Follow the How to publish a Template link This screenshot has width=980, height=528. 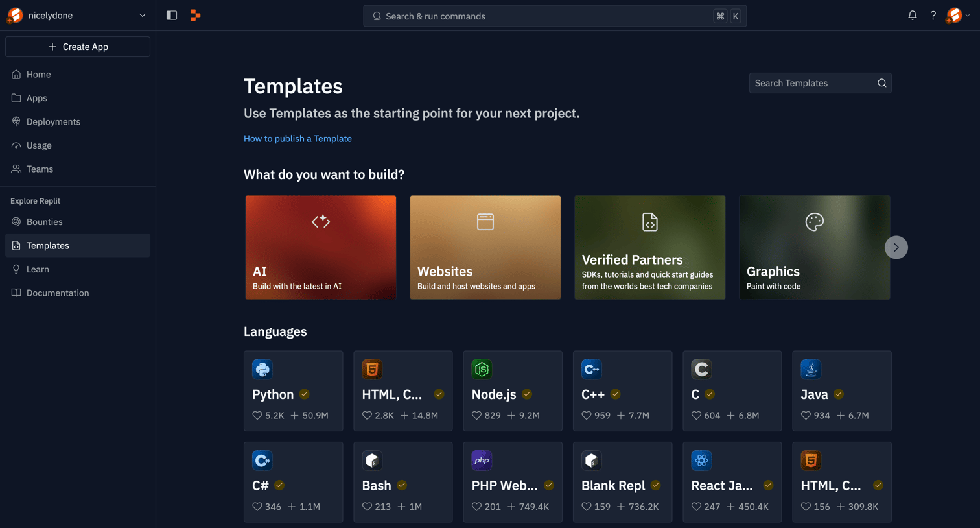click(x=297, y=138)
